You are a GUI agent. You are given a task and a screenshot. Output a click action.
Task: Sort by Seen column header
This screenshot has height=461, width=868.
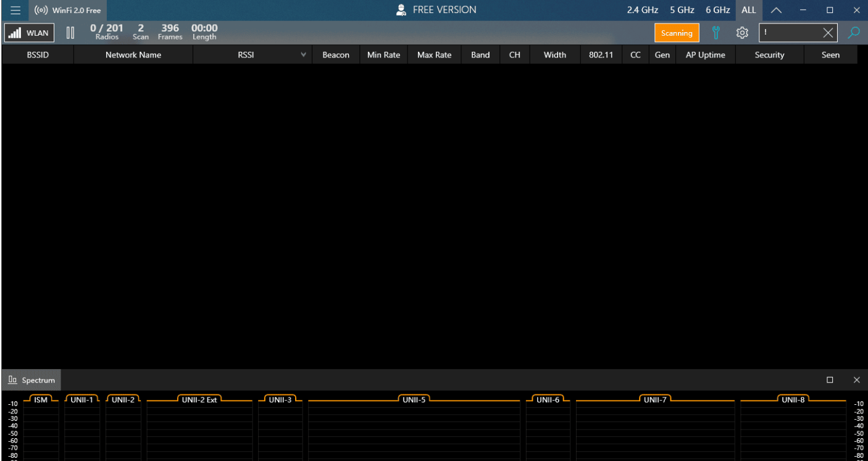coord(830,55)
